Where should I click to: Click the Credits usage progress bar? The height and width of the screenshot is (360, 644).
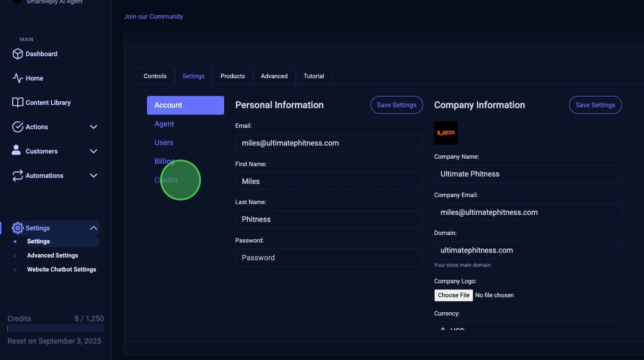point(55,328)
